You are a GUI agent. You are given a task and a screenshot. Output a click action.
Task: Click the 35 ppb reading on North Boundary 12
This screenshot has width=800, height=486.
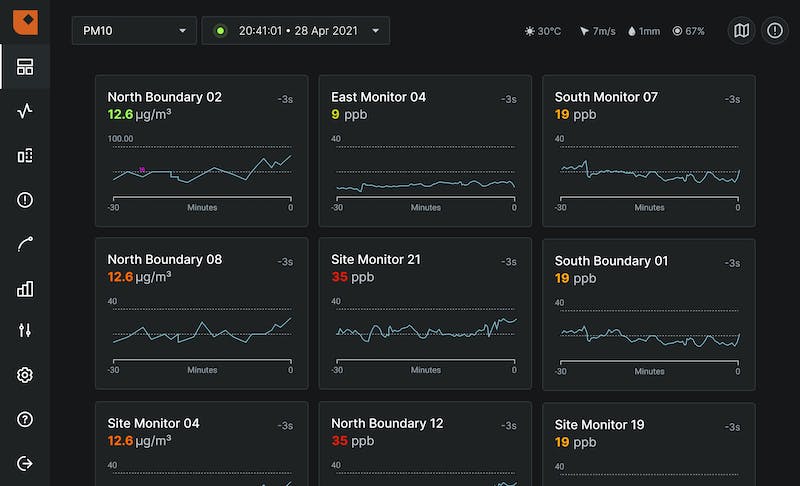coord(353,441)
